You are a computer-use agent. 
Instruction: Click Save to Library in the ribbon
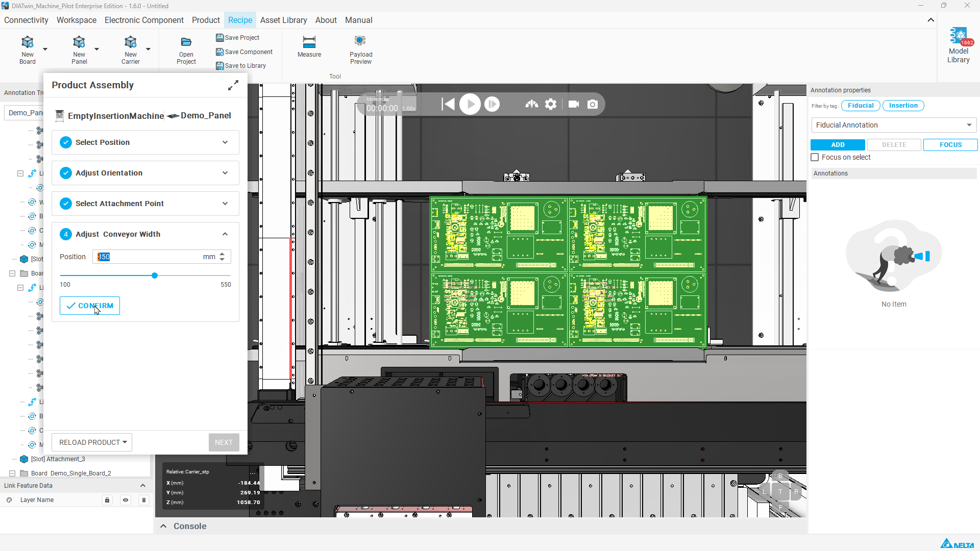coord(241,66)
